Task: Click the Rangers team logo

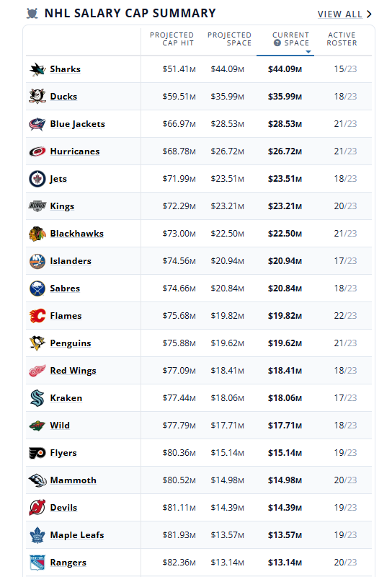Action: [37, 563]
